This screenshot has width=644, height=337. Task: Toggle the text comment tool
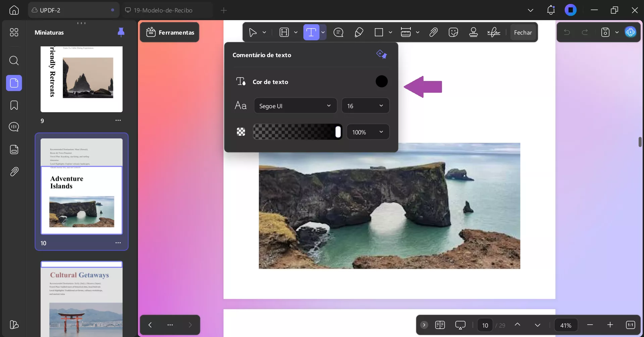pyautogui.click(x=311, y=32)
